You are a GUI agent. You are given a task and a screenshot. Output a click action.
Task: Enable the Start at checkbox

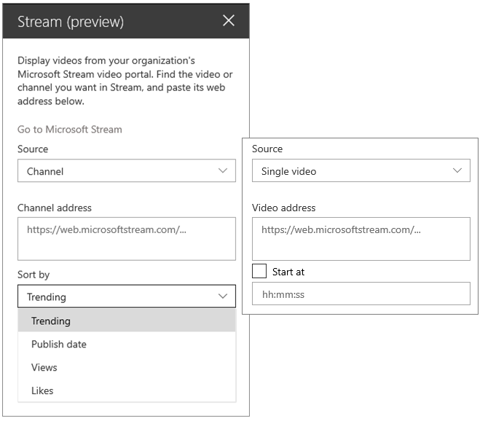tap(259, 271)
